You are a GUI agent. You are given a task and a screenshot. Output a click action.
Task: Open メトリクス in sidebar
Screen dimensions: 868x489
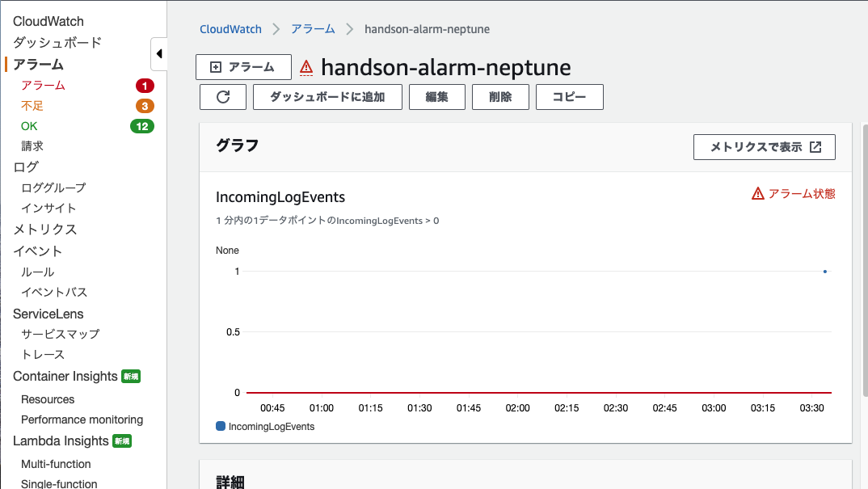pyautogui.click(x=44, y=230)
